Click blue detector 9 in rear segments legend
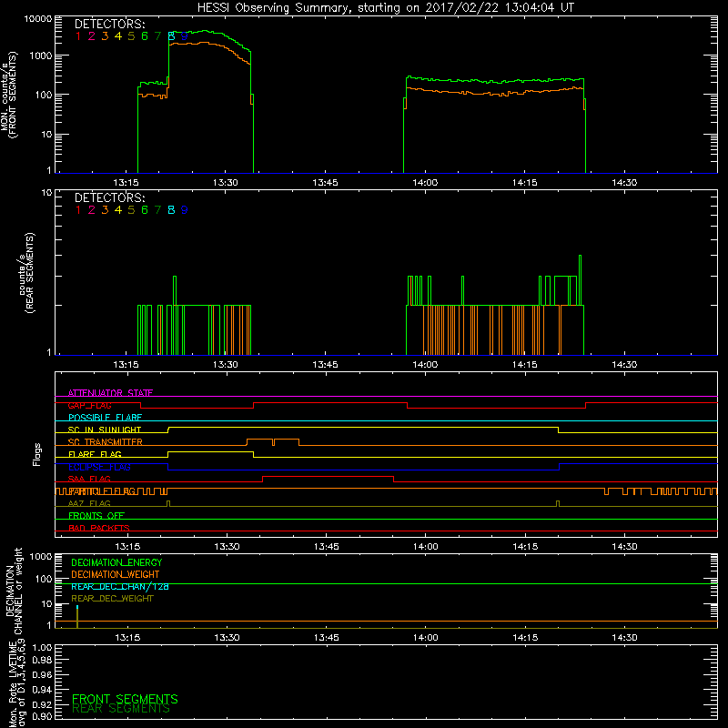This screenshot has width=728, height=728. click(185, 210)
